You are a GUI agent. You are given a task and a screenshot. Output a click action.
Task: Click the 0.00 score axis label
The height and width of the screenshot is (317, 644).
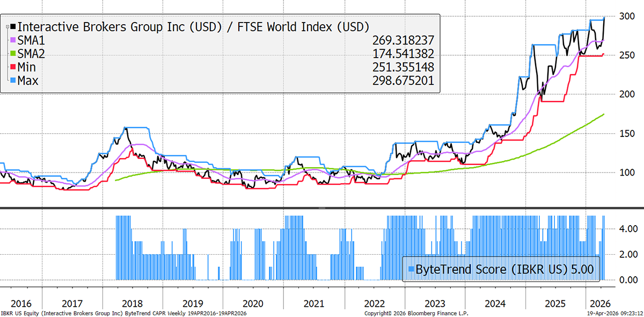628,280
